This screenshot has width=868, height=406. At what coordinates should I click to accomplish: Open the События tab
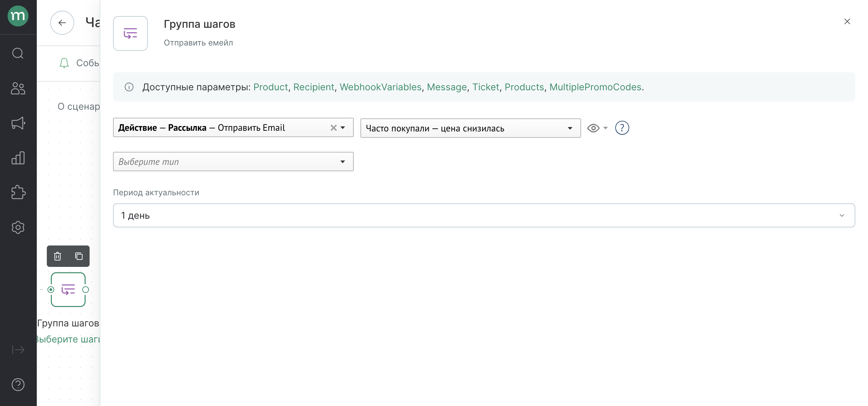(88, 63)
